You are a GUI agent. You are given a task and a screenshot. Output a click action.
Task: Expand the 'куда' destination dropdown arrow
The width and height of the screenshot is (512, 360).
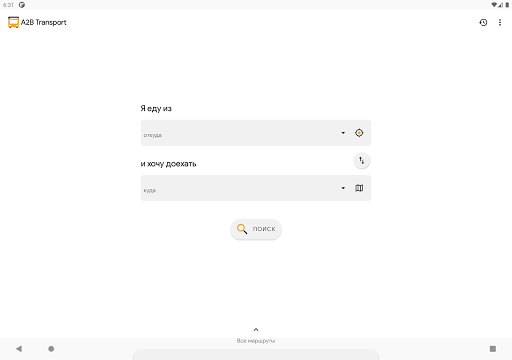point(343,188)
